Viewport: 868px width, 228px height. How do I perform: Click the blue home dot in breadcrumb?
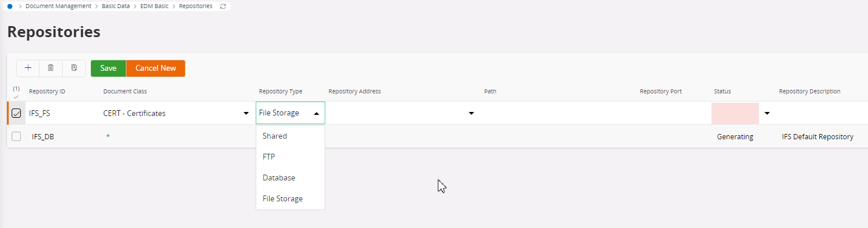10,6
